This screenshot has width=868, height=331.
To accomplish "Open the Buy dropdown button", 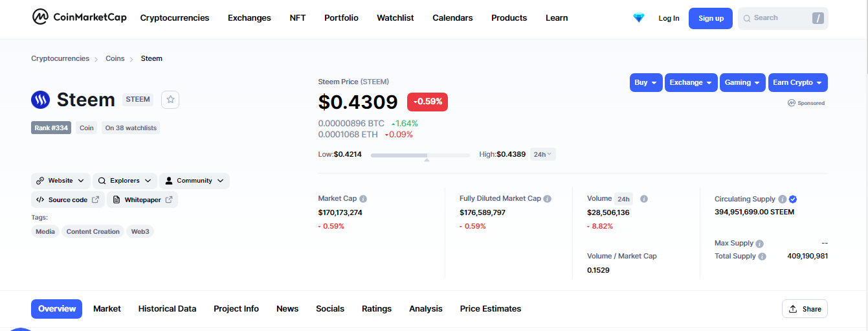I will pyautogui.click(x=646, y=82).
